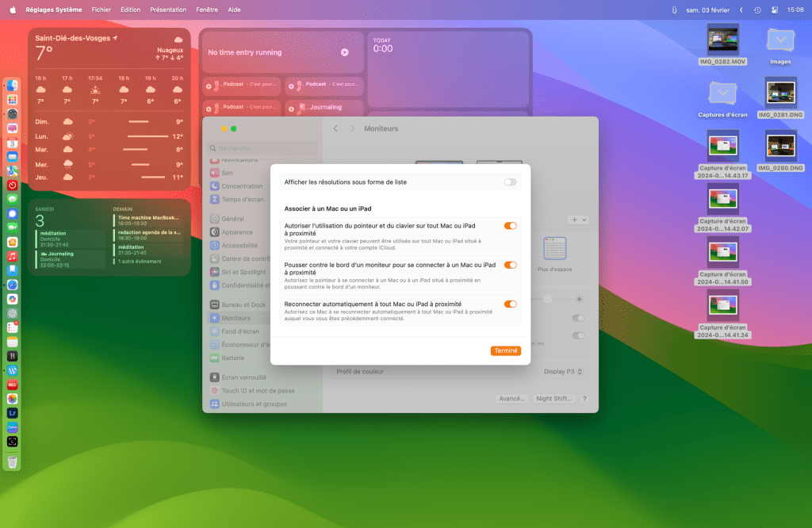
Task: Launch Lightroom from the Dock
Action: (x=13, y=413)
